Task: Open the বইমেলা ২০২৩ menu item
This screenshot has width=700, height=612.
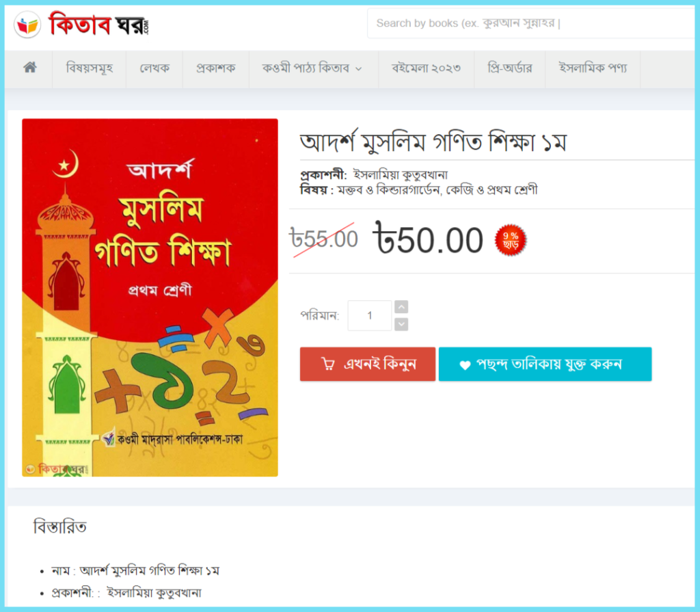Action: [x=426, y=68]
